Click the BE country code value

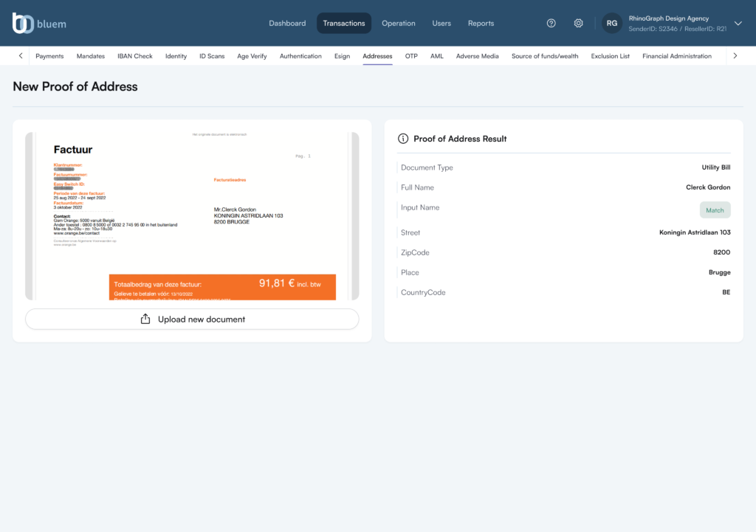pyautogui.click(x=726, y=292)
